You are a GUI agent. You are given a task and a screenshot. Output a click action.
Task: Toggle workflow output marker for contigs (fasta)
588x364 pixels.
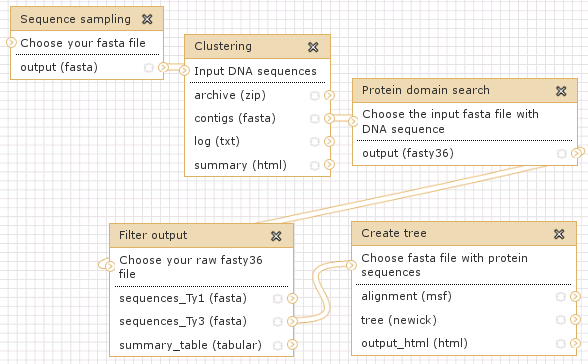coord(315,119)
